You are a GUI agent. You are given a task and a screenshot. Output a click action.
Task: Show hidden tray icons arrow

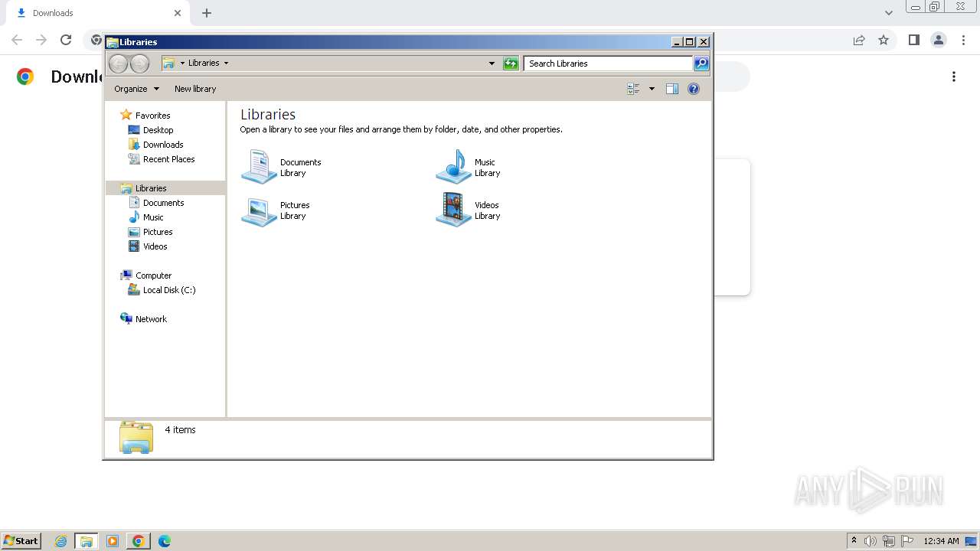(854, 541)
